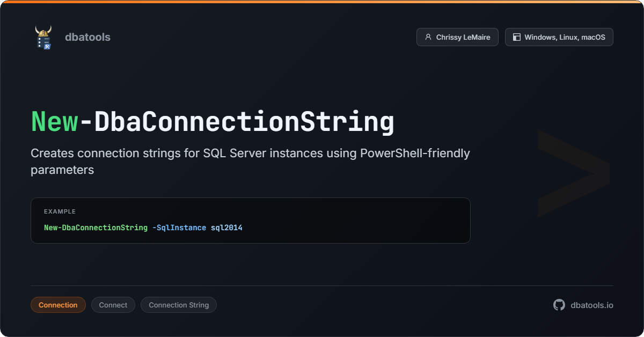The width and height of the screenshot is (644, 337).
Task: Open the GitHub octocat icon
Action: [559, 305]
